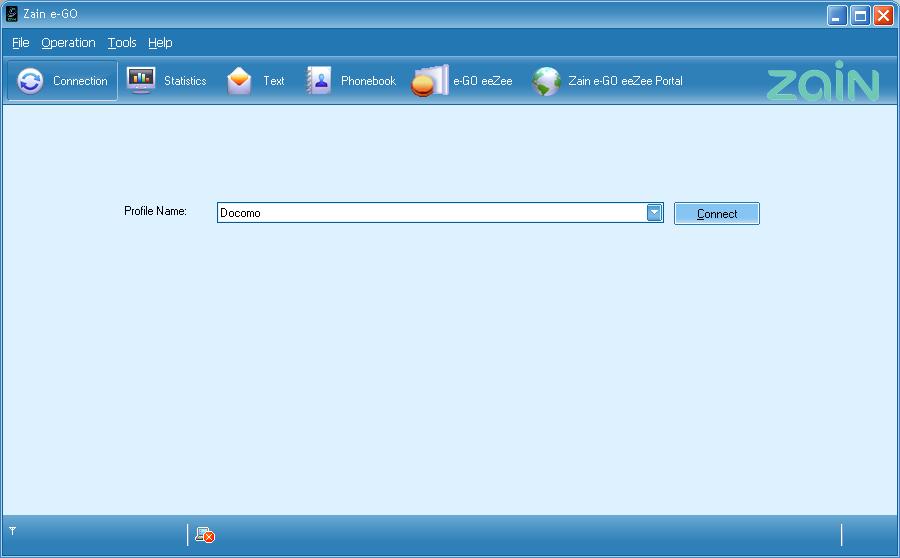Open the Text envelope icon
900x558 pixels.
pyautogui.click(x=239, y=81)
